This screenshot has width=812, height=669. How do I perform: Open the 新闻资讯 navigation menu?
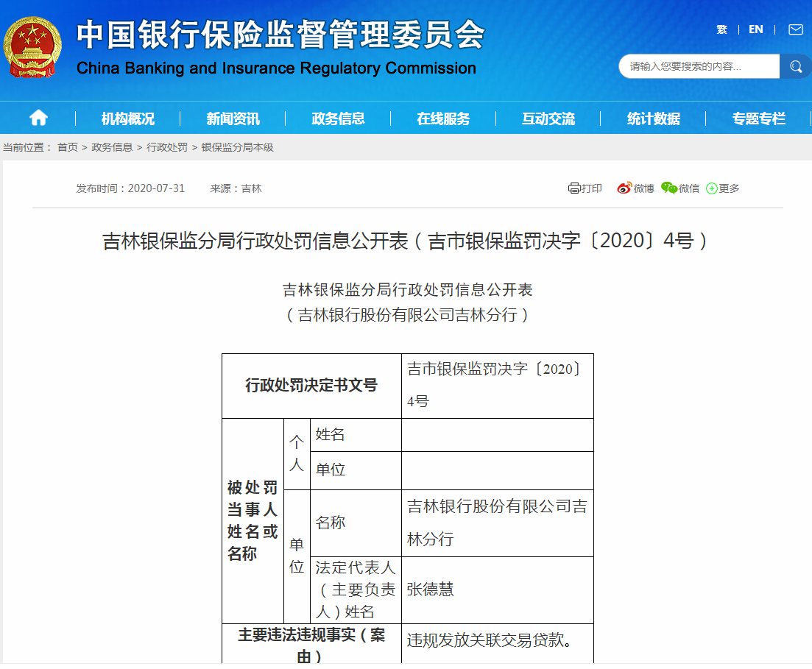(x=234, y=118)
